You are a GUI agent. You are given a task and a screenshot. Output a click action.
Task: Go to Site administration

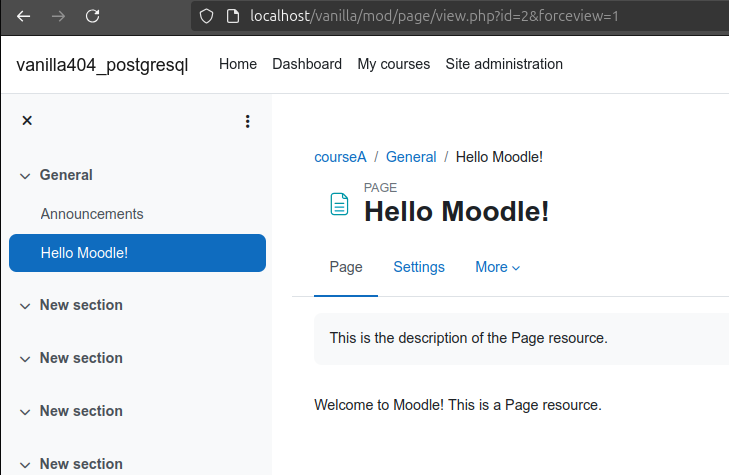point(504,64)
